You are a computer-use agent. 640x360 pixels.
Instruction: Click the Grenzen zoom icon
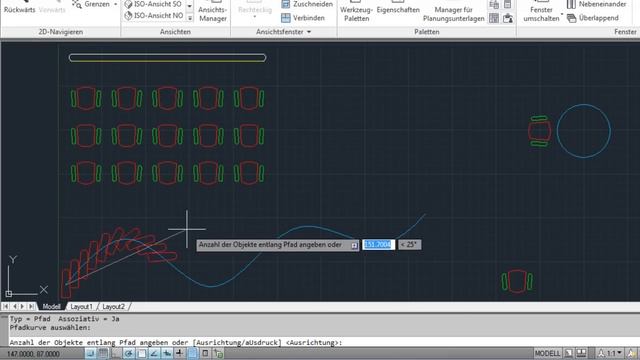pyautogui.click(x=76, y=4)
